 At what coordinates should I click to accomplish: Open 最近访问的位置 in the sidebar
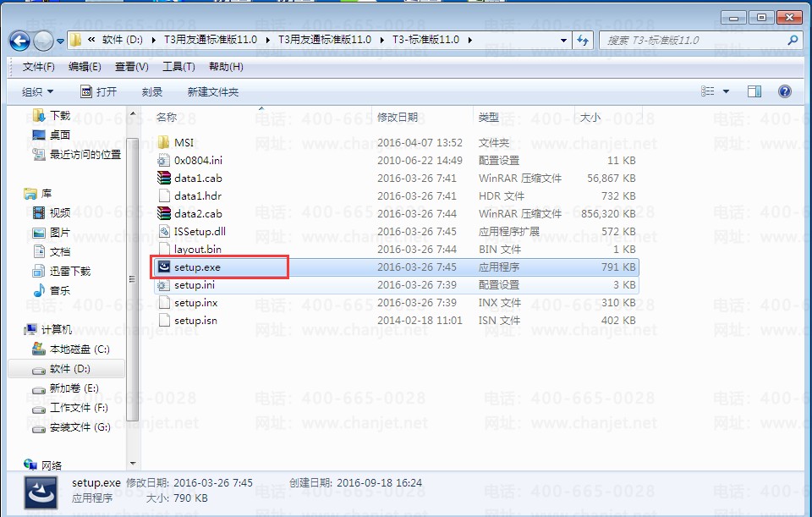85,154
